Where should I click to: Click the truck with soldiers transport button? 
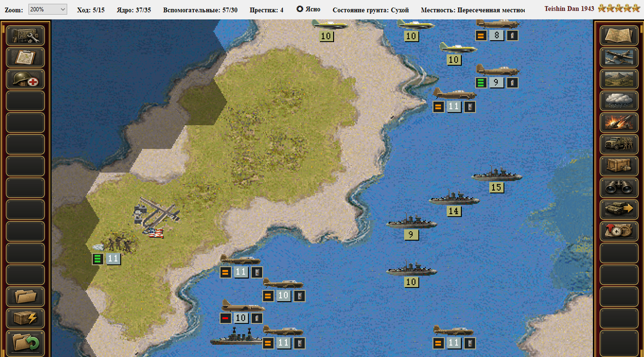[619, 144]
